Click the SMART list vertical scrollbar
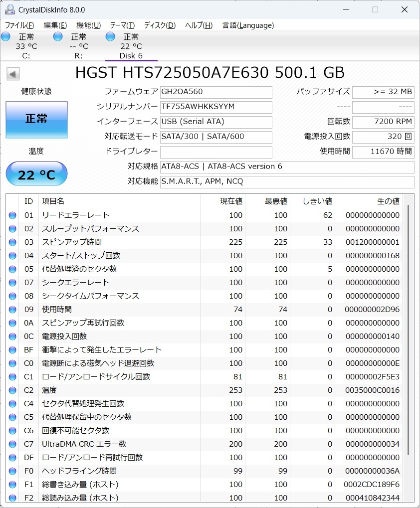This screenshot has height=508, width=420. 408,330
